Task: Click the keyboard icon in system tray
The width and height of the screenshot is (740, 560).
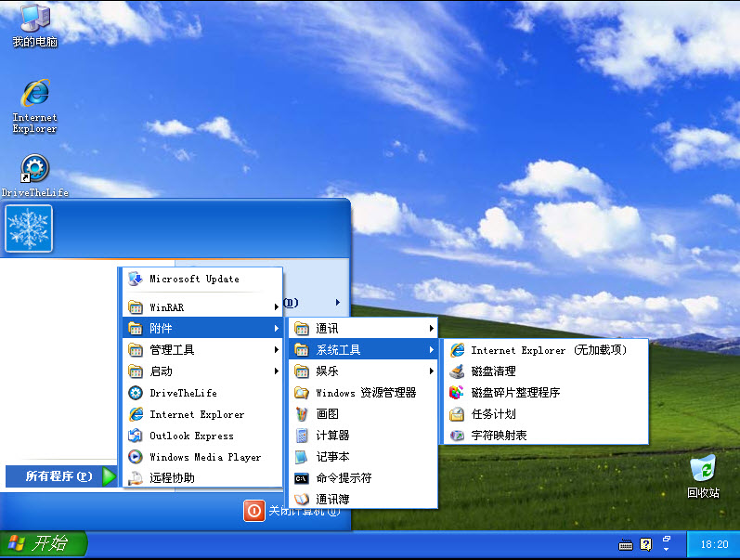Action: (626, 544)
